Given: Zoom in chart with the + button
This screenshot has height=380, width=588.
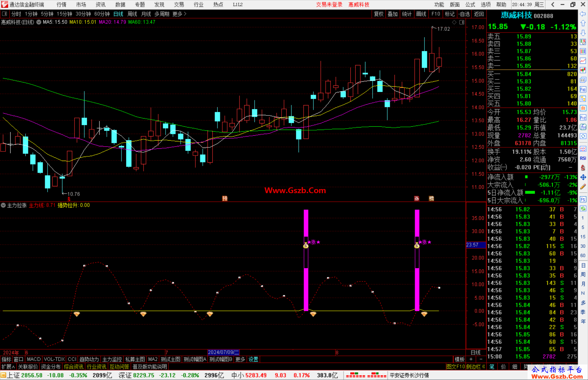Looking at the screenshot, I should pyautogui.click(x=471, y=359).
